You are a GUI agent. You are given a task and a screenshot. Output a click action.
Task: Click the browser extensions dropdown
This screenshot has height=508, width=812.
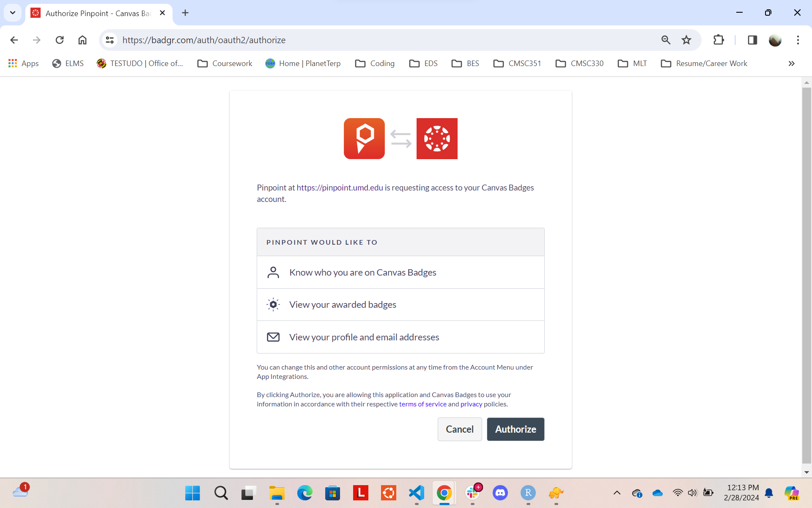719,40
